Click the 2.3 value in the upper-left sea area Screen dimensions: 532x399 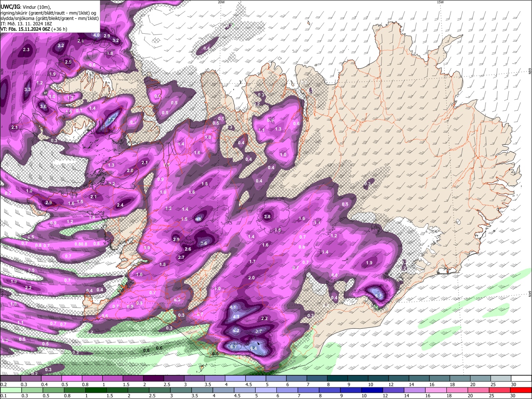click(x=27, y=49)
